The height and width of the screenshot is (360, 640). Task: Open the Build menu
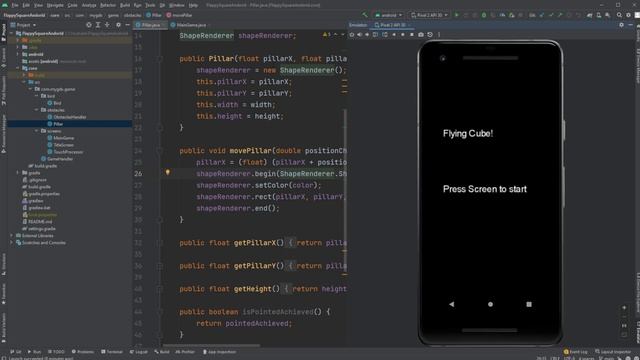tap(125, 5)
